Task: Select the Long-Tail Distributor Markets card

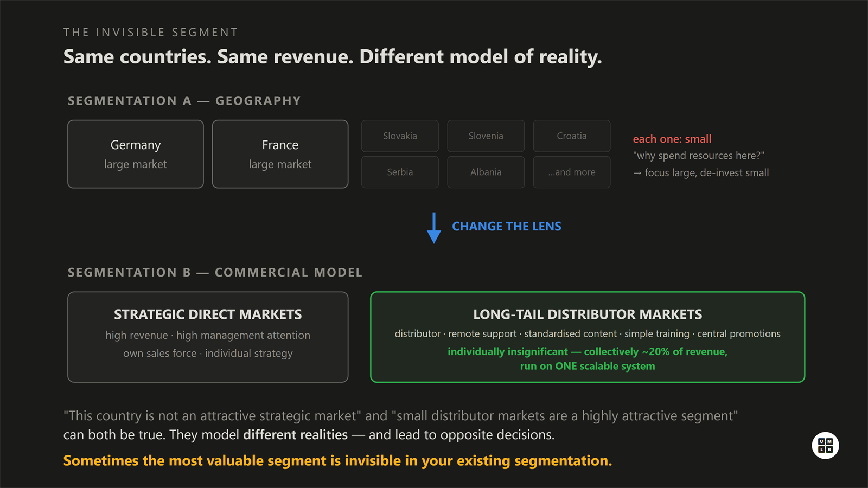Action: pyautogui.click(x=588, y=337)
